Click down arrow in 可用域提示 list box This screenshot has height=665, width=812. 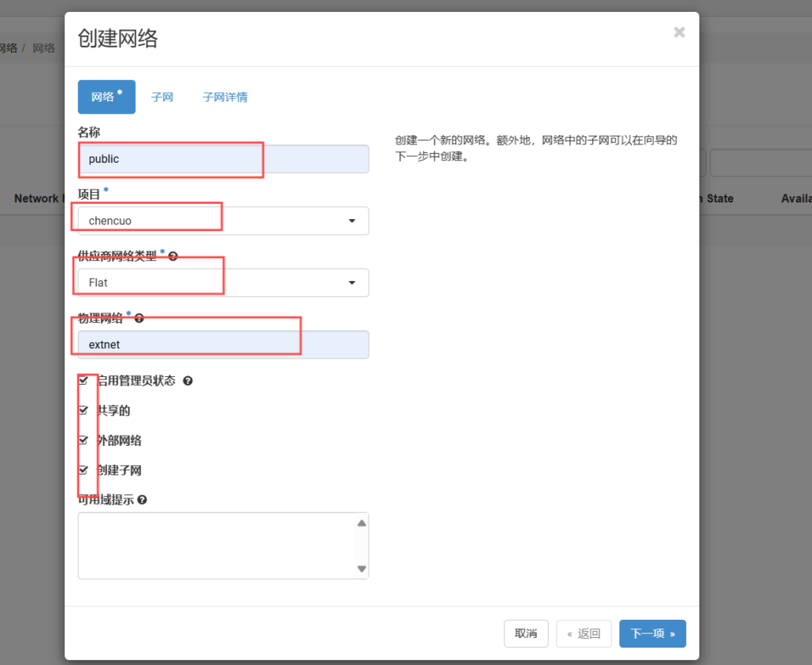coord(362,568)
